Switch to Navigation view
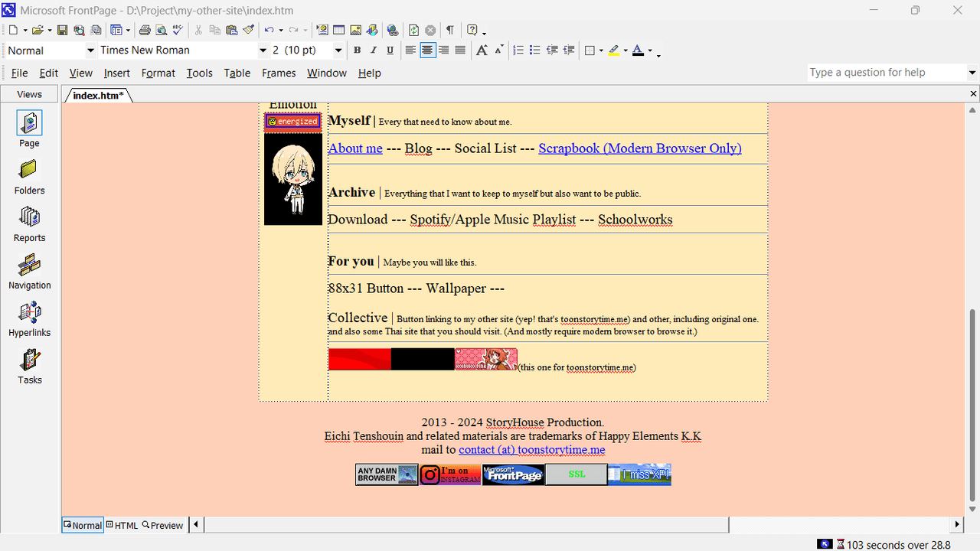Viewport: 980px width, 551px height. [29, 272]
